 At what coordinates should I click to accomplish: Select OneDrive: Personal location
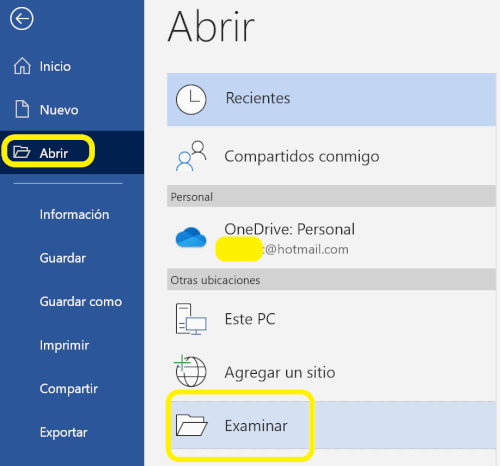click(x=331, y=238)
